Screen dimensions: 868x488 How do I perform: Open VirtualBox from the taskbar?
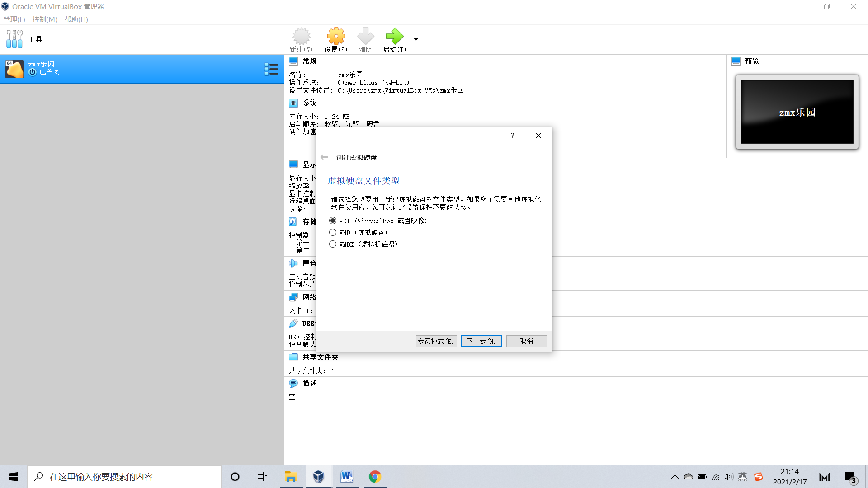pos(318,477)
